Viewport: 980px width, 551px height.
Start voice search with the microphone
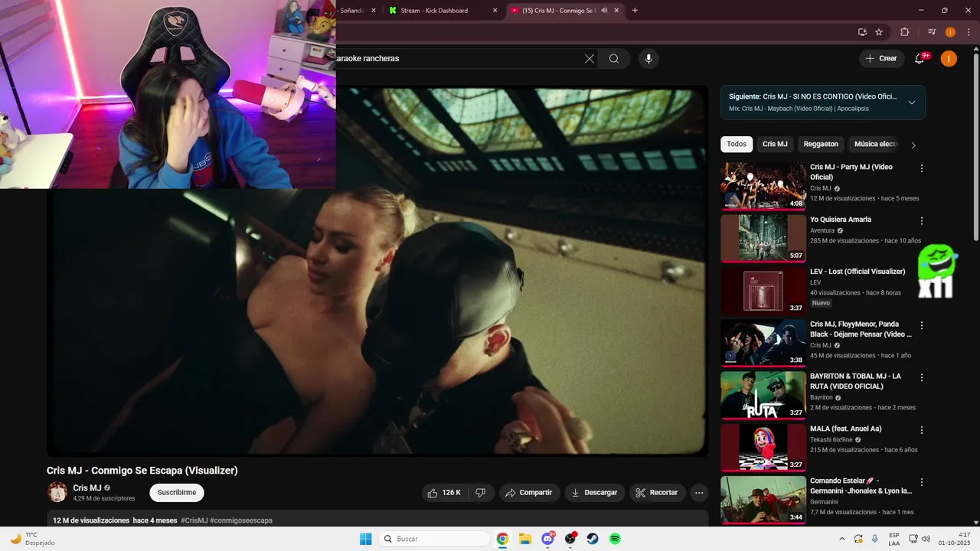[648, 58]
